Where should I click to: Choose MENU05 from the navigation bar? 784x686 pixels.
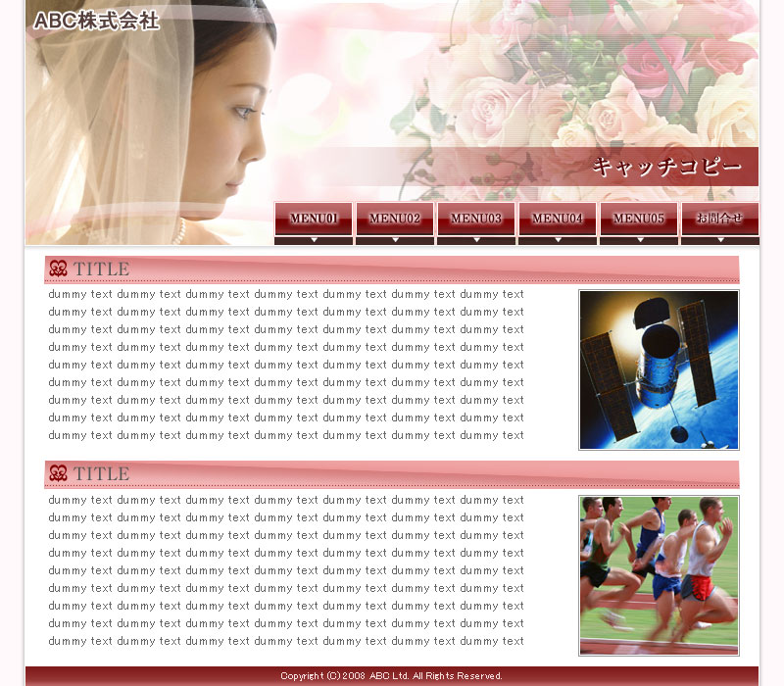639,219
